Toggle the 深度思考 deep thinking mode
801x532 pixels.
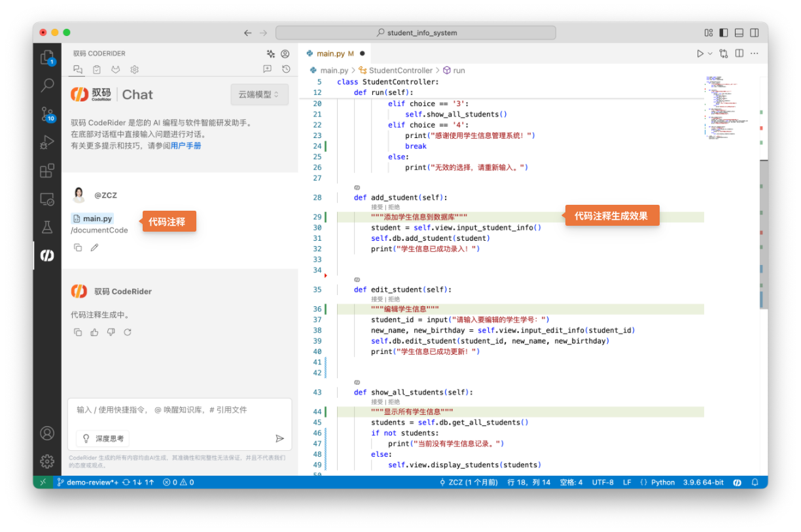coord(101,438)
